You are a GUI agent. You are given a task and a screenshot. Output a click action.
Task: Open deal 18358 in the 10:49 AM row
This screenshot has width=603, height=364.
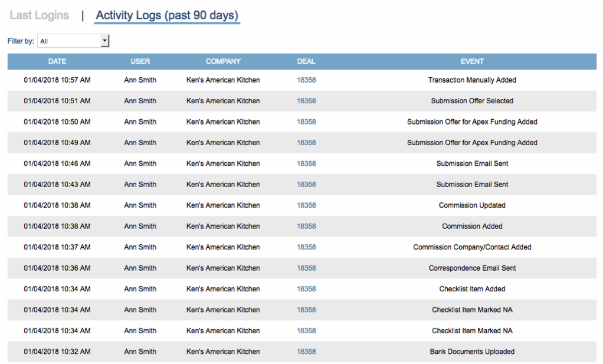coord(306,143)
